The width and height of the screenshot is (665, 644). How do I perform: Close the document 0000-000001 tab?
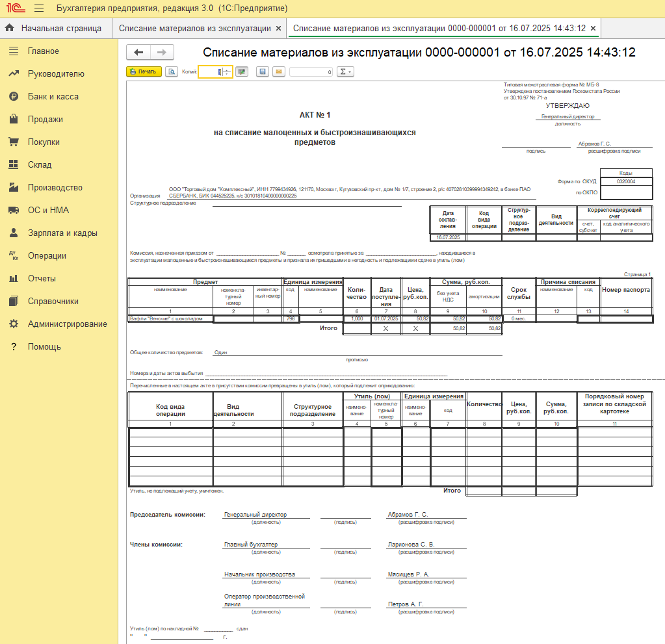pos(593,29)
